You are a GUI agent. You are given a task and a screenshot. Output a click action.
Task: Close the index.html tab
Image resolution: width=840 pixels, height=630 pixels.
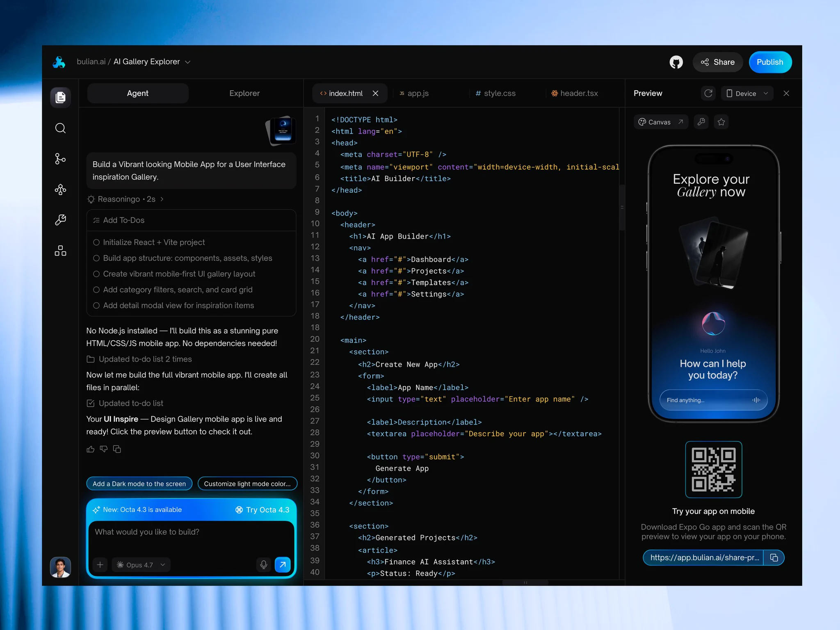(375, 93)
